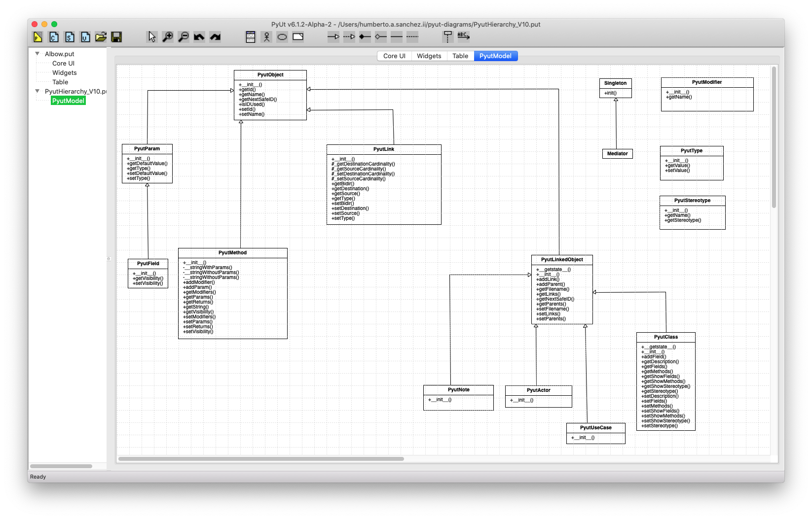Screen dimensions: 812x519
Task: Redo the last action
Action: (215, 37)
